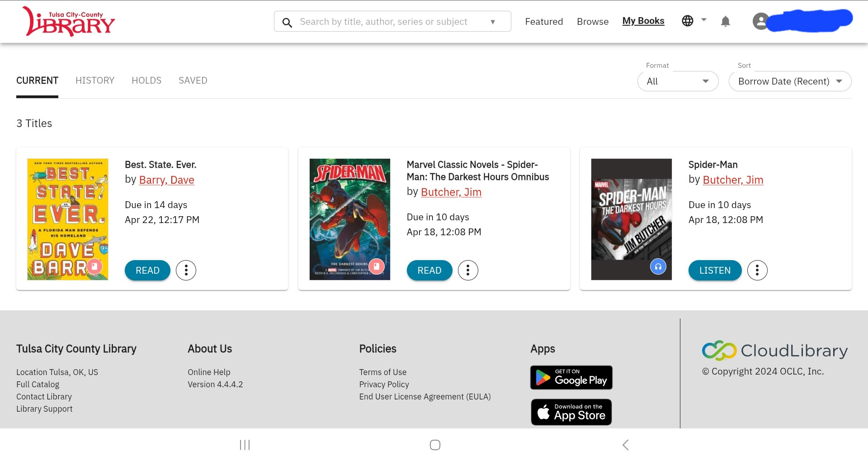868x461 pixels.
Task: Open Terms of Use link
Action: click(x=382, y=372)
